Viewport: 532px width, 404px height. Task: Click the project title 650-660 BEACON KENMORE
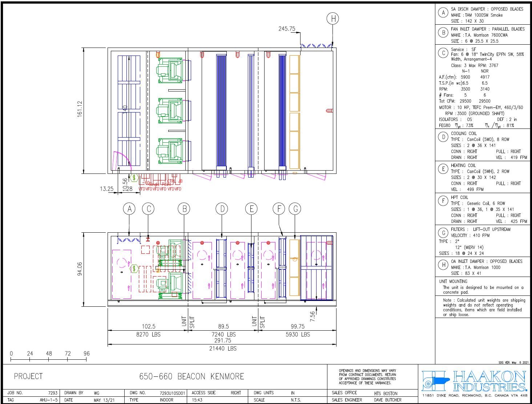[192, 376]
